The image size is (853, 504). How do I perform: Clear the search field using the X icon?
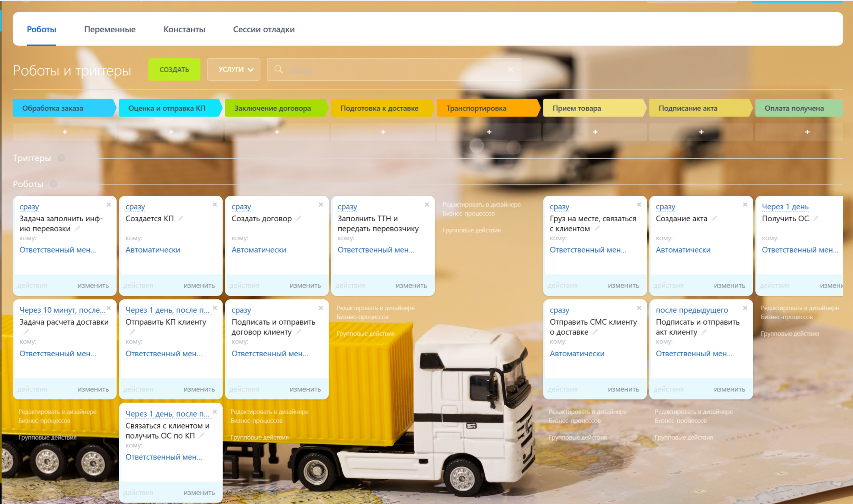coord(511,70)
